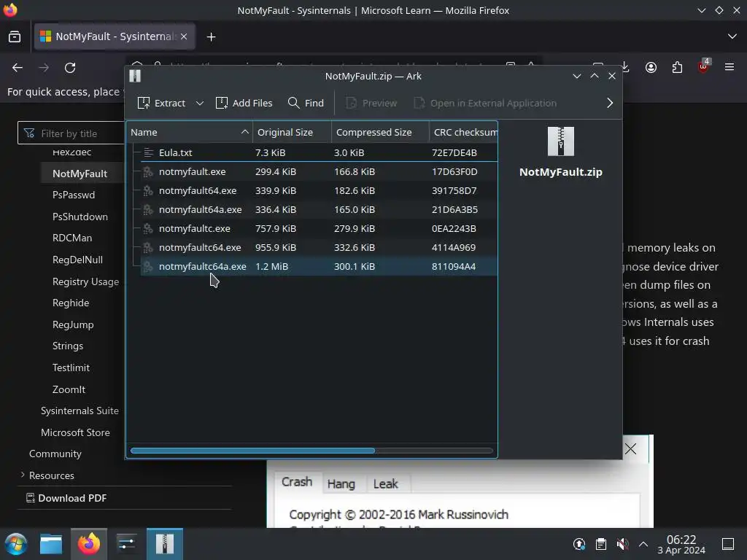Open a new Firefox tab
Image resolution: width=747 pixels, height=560 pixels.
pos(211,36)
